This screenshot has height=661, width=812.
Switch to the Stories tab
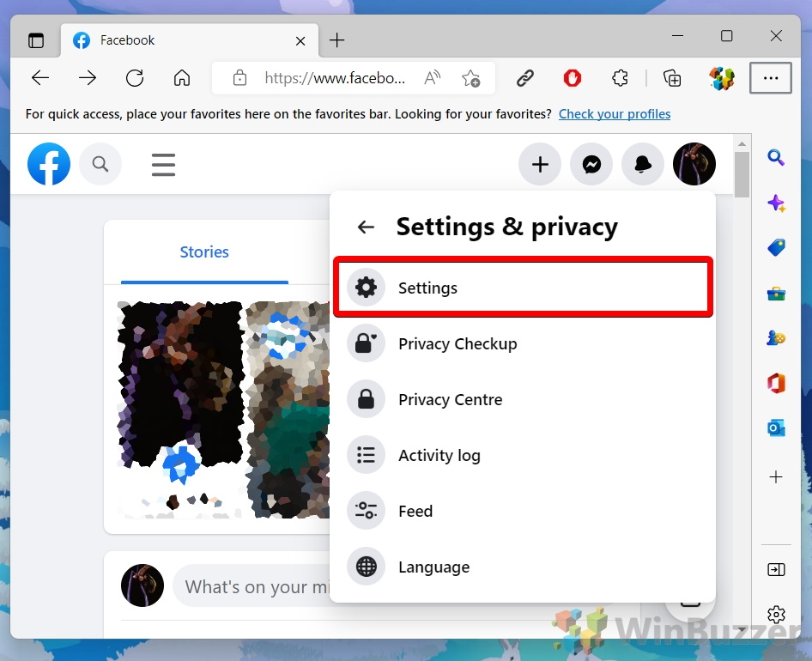[x=204, y=252]
